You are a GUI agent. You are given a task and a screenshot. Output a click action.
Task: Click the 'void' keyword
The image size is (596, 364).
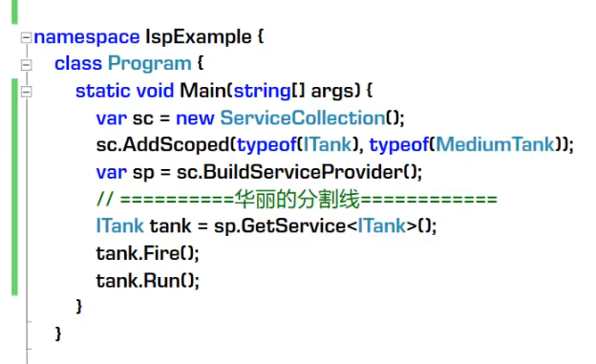(155, 91)
